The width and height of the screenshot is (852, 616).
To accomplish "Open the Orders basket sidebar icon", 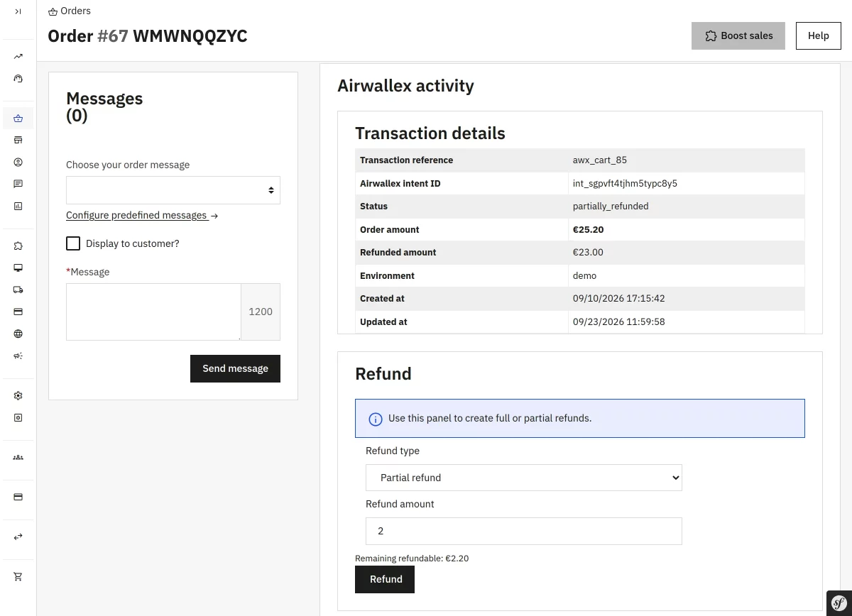I will (18, 119).
